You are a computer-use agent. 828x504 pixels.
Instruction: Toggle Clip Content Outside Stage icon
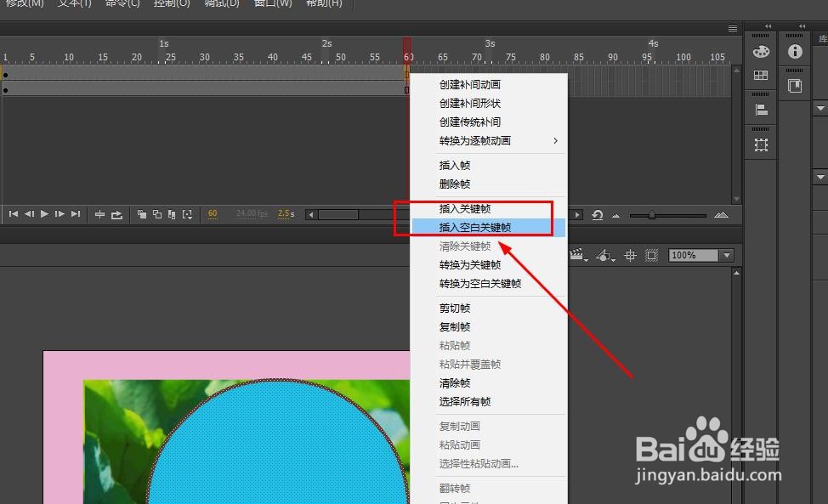(x=652, y=256)
